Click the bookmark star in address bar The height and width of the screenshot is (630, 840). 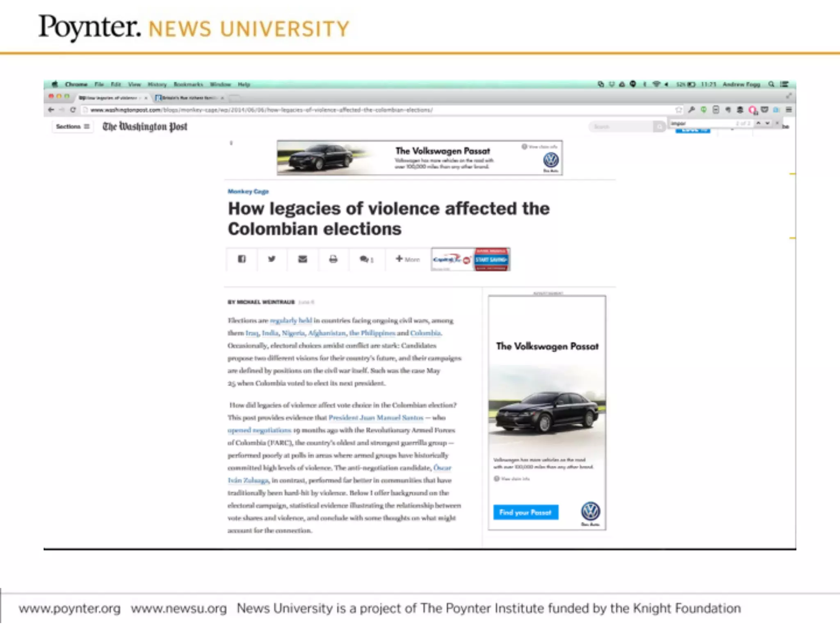point(679,110)
